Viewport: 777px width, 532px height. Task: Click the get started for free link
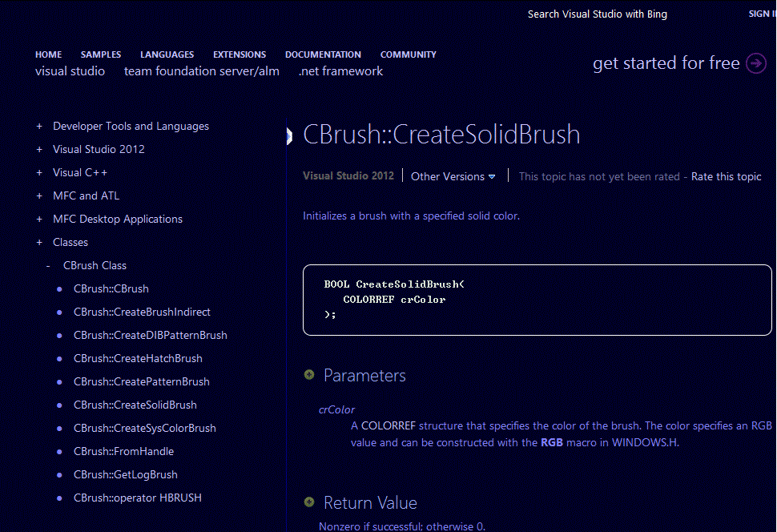pyautogui.click(x=666, y=63)
